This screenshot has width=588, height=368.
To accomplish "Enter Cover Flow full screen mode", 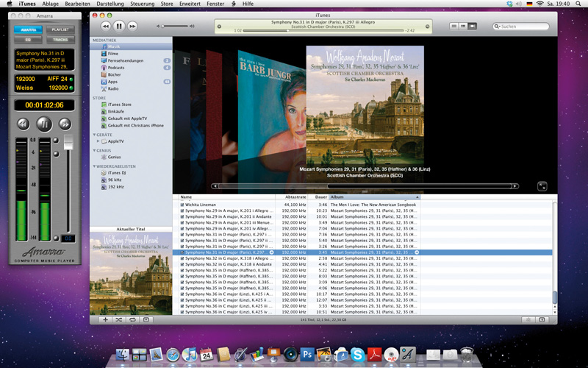I will (x=542, y=186).
